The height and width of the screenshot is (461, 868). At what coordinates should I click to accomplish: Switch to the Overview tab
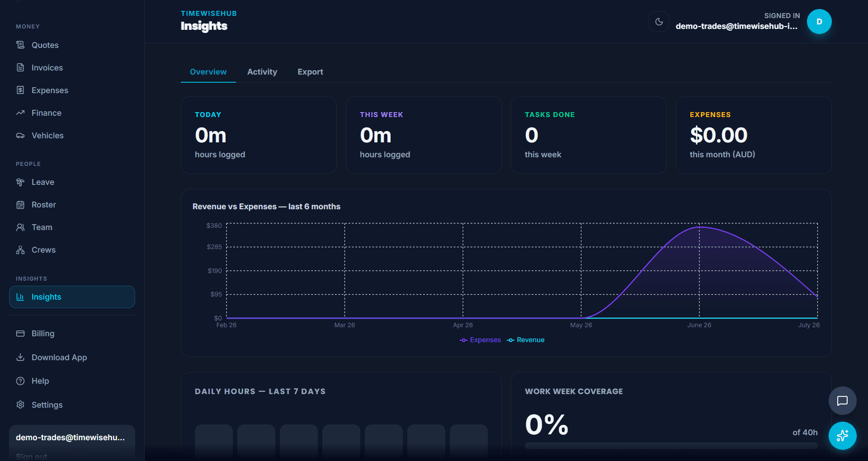208,72
